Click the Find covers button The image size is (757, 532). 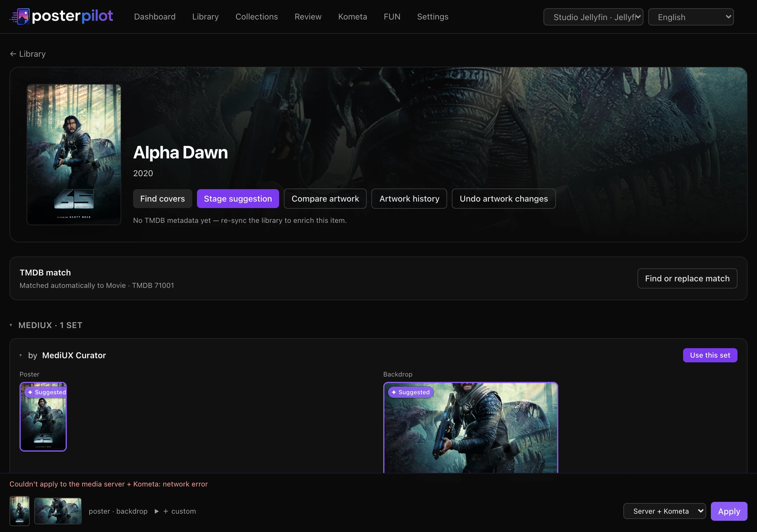(163, 198)
